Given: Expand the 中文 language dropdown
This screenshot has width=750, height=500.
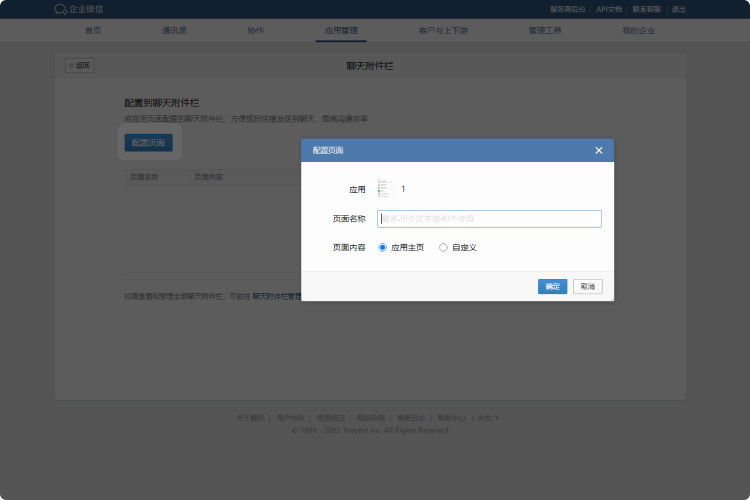Looking at the screenshot, I should (488, 418).
